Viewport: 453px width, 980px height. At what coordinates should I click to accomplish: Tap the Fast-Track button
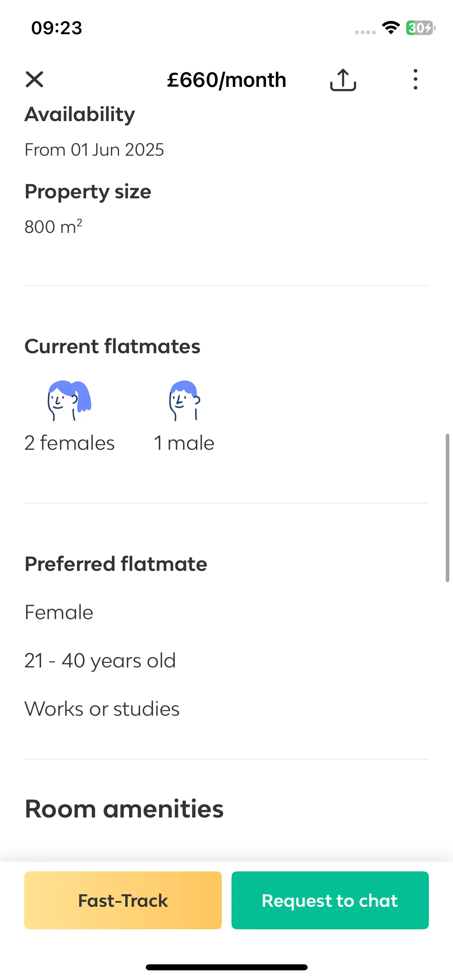tap(123, 900)
